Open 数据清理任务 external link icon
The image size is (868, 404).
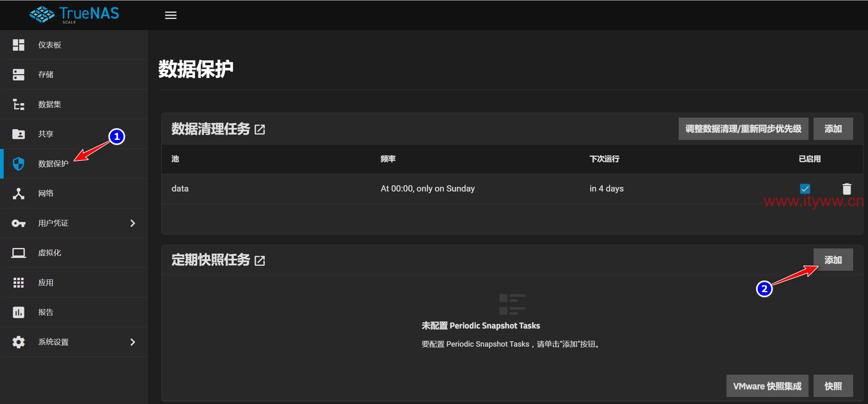(260, 130)
